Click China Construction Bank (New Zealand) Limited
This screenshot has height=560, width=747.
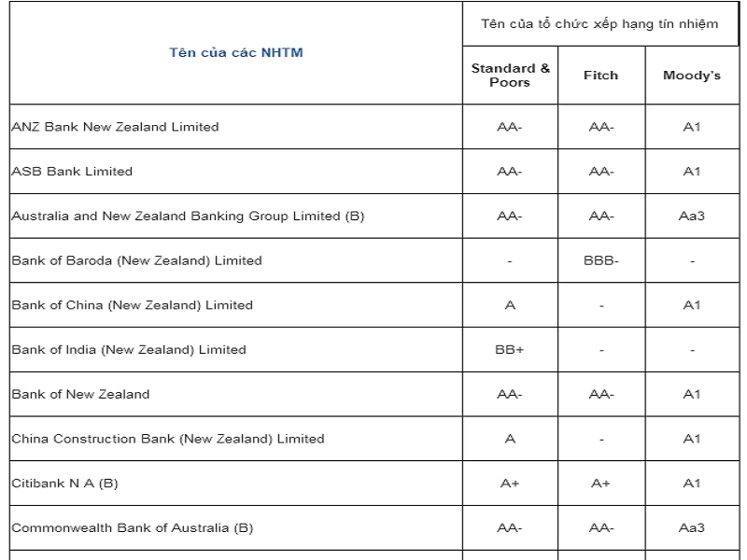click(x=168, y=439)
